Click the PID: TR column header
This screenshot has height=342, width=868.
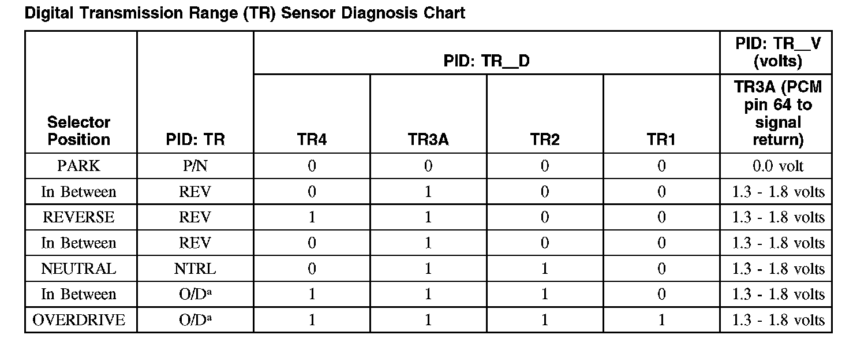click(195, 140)
